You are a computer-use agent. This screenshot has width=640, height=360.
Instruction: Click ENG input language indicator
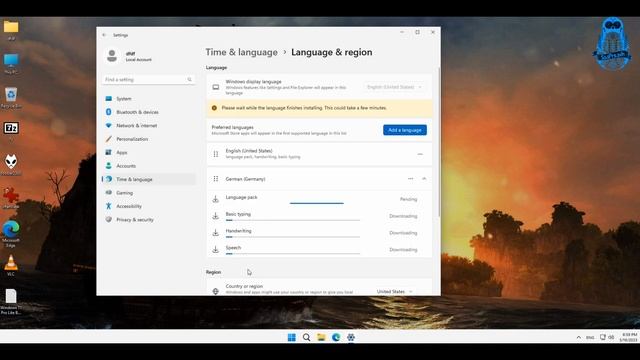click(590, 337)
